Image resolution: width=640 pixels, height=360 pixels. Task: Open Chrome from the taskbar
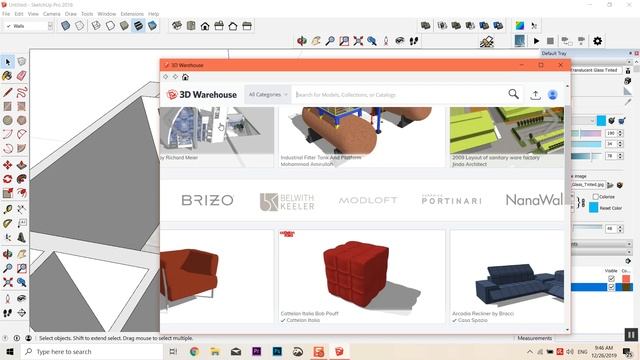pyautogui.click(x=194, y=351)
